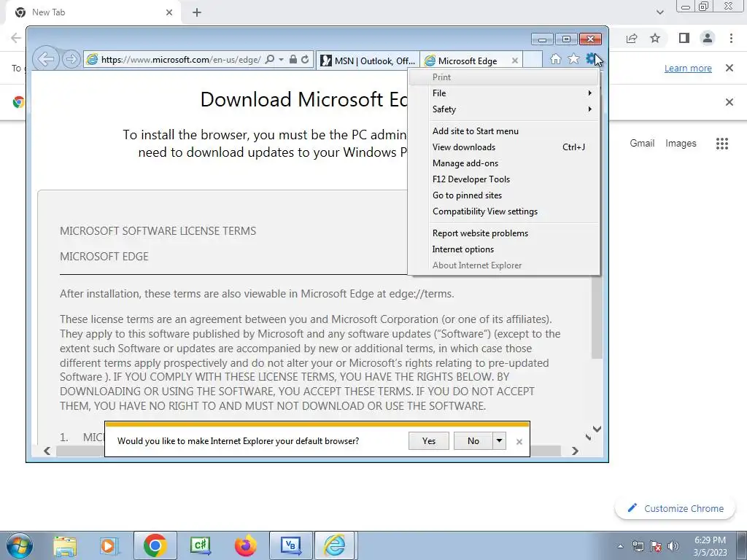
Task: Click the IE Tools gear icon
Action: point(591,59)
